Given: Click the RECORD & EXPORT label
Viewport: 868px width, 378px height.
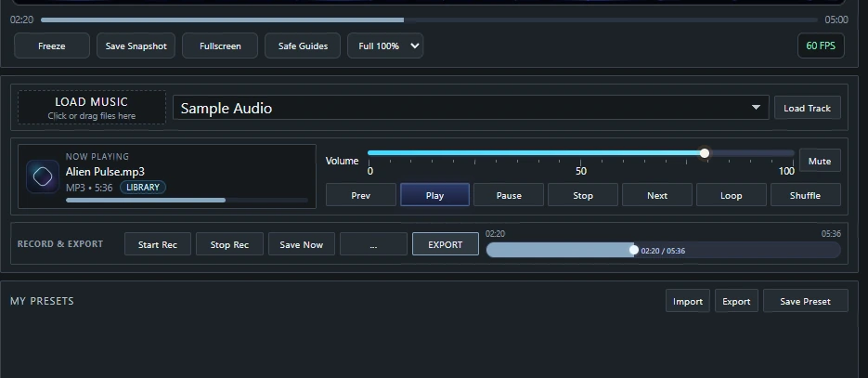Looking at the screenshot, I should pos(60,244).
